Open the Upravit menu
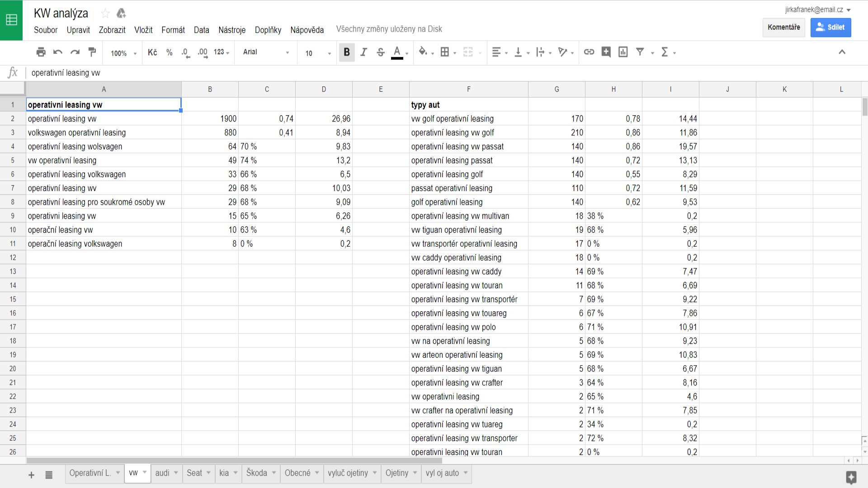The height and width of the screenshot is (488, 868). [x=78, y=30]
